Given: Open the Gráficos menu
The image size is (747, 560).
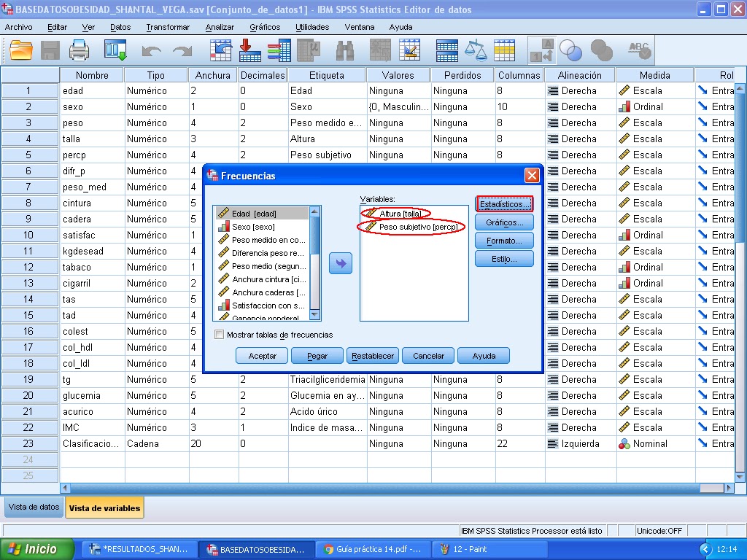Looking at the screenshot, I should point(265,27).
